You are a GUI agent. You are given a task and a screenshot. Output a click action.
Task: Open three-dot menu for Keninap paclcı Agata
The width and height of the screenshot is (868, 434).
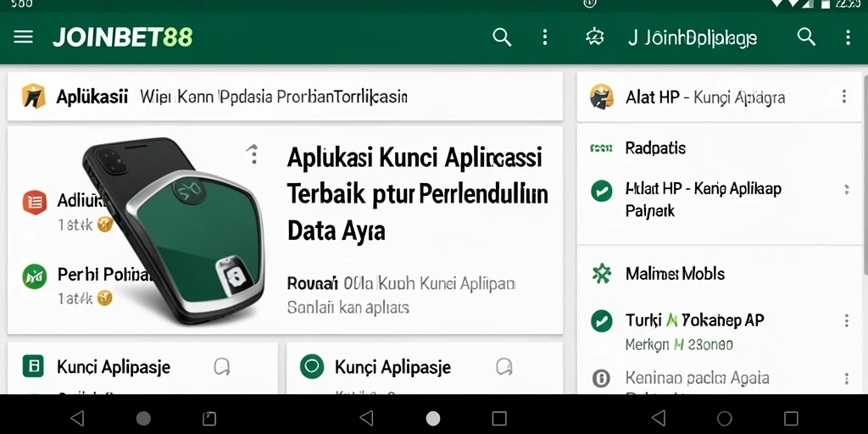(847, 379)
